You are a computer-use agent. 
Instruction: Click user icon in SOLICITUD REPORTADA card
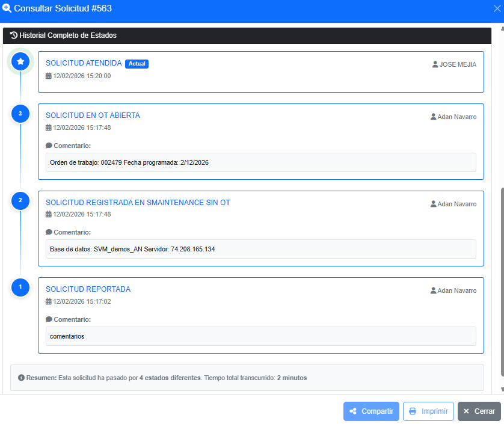[x=433, y=290]
